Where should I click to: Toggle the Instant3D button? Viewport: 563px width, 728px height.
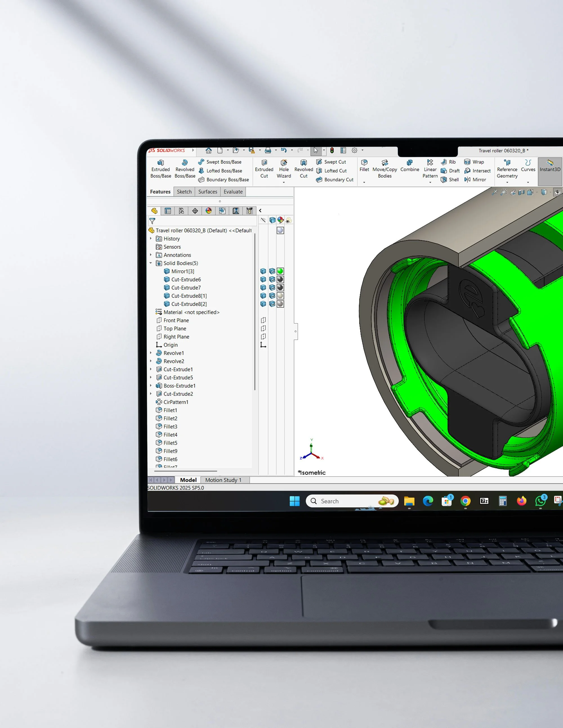pyautogui.click(x=550, y=166)
